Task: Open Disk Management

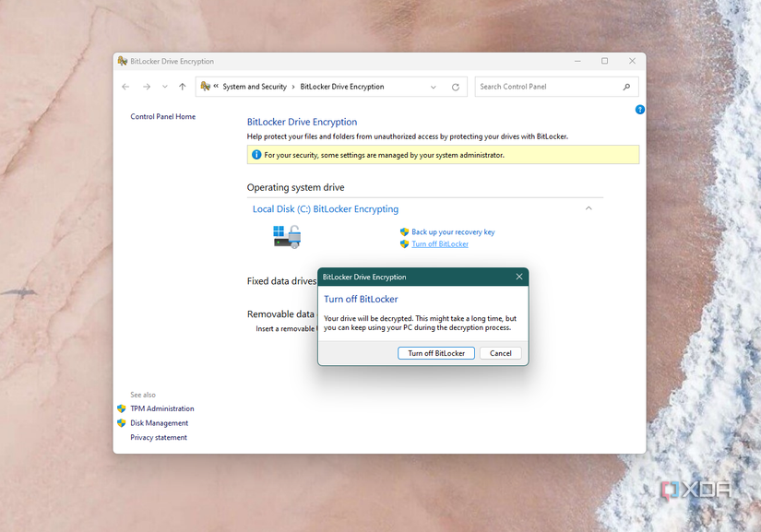Action: (160, 423)
